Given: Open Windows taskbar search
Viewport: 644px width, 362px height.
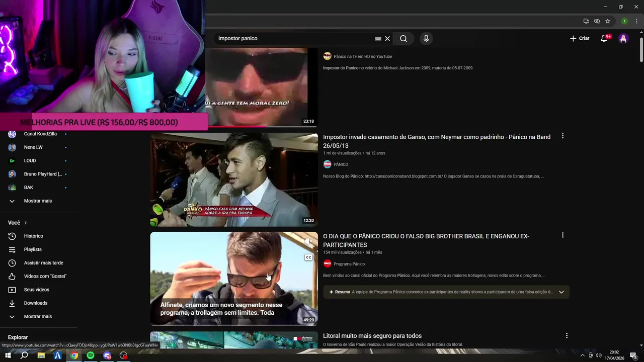Looking at the screenshot, I should (24, 355).
